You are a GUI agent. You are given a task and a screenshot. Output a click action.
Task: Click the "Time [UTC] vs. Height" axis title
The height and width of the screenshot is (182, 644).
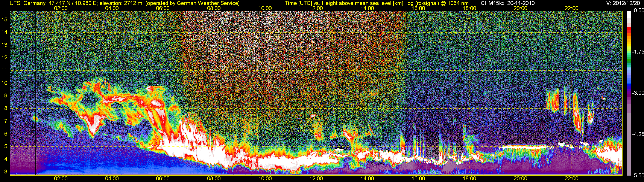(x=311, y=3)
